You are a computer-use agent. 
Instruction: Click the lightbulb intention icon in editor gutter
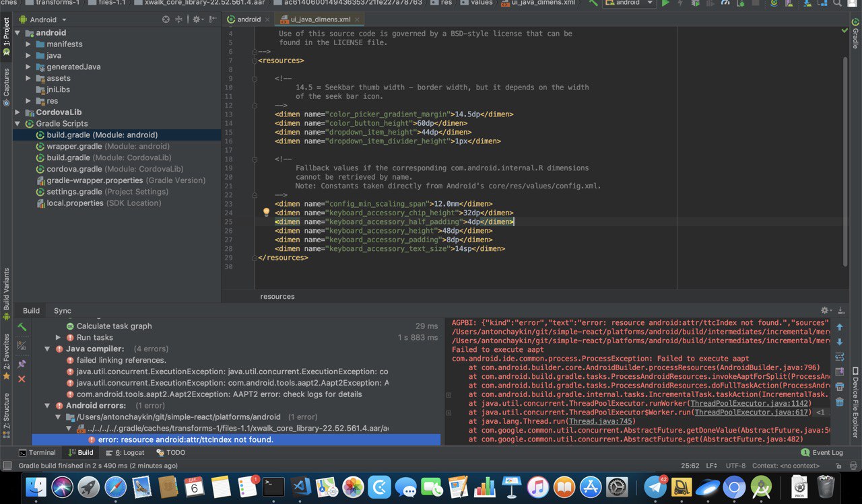[266, 213]
